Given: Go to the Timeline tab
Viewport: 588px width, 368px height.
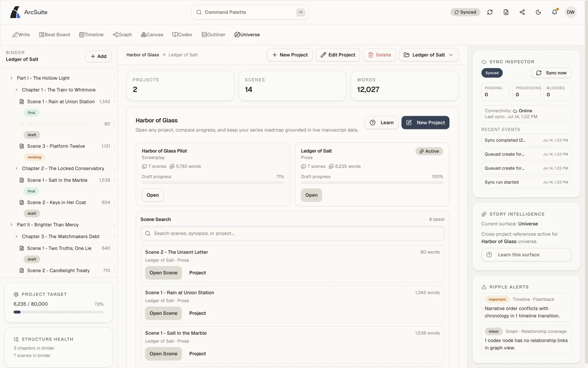Looking at the screenshot, I should [x=91, y=35].
